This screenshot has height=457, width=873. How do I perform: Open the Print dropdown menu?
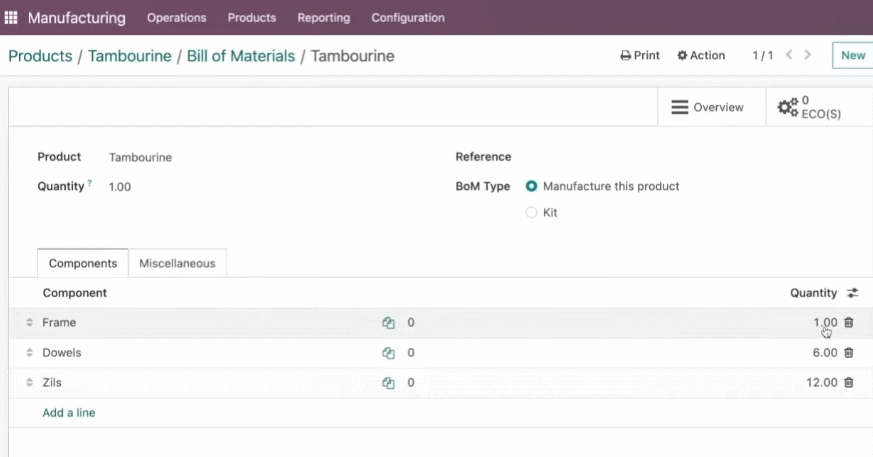(x=640, y=55)
